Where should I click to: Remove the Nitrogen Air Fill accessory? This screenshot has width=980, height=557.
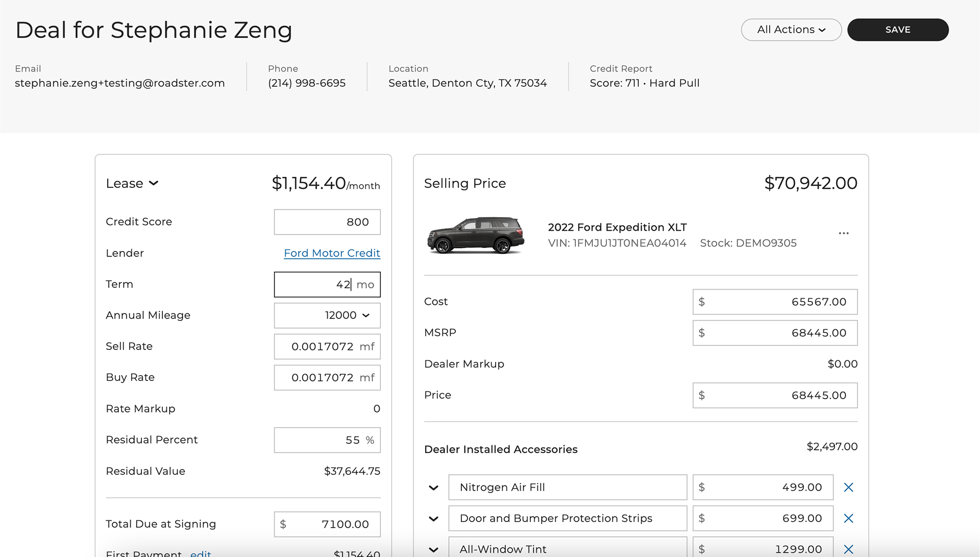848,487
